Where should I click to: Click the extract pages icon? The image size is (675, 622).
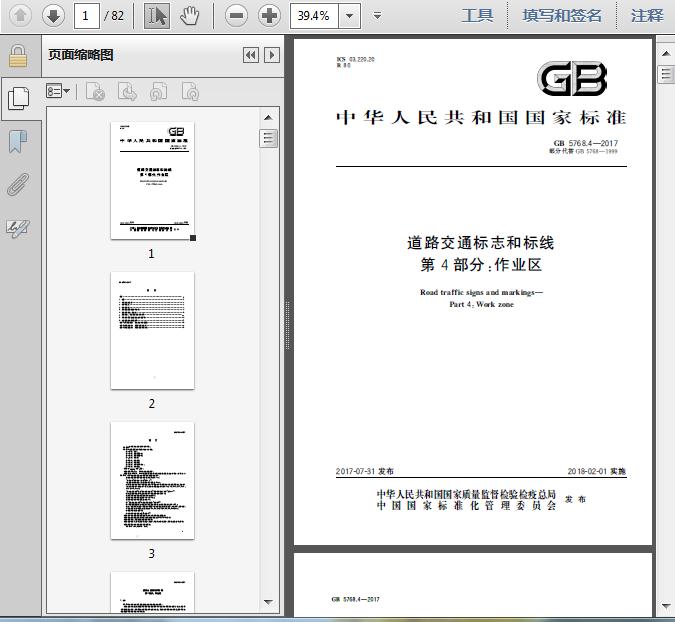pyautogui.click(x=127, y=91)
